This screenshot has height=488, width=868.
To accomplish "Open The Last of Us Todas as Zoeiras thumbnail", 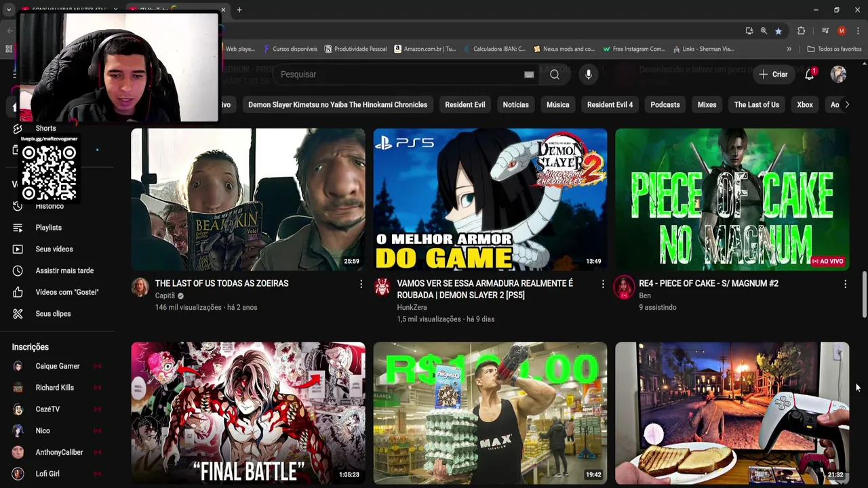I will (248, 199).
